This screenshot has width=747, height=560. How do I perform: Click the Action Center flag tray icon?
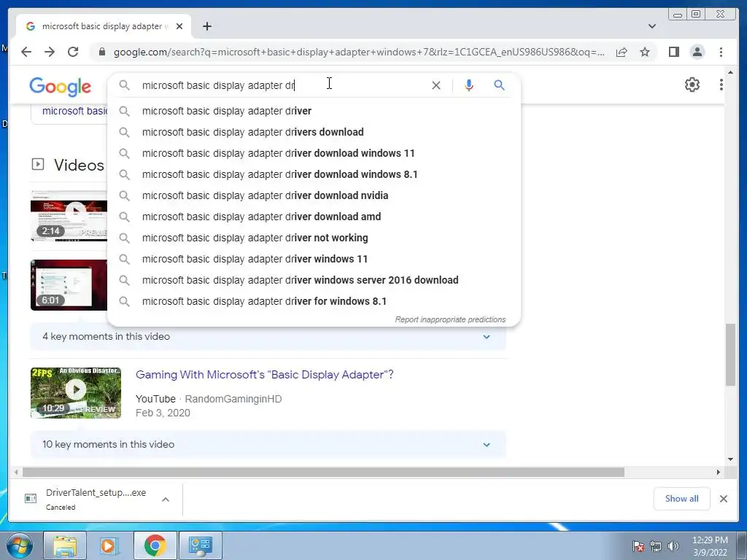(638, 546)
